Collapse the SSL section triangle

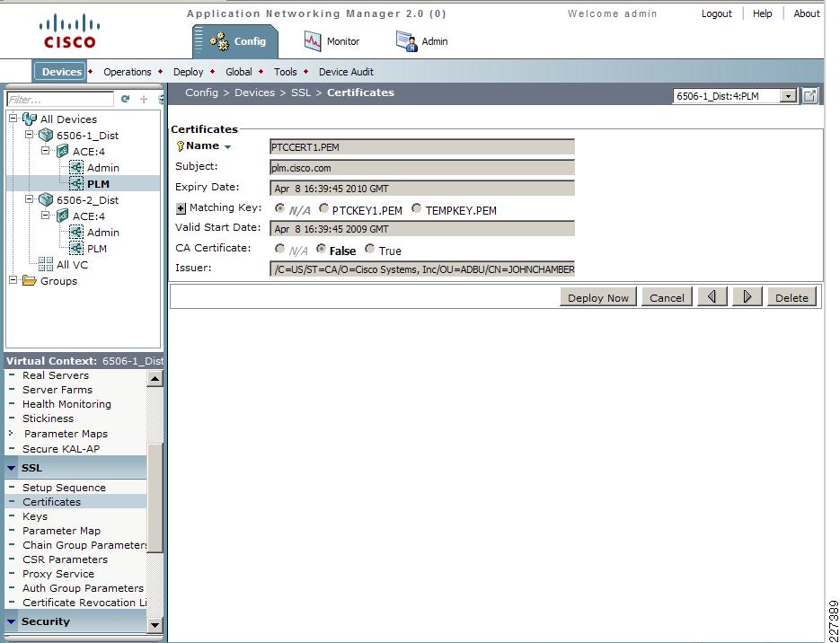tap(12, 469)
